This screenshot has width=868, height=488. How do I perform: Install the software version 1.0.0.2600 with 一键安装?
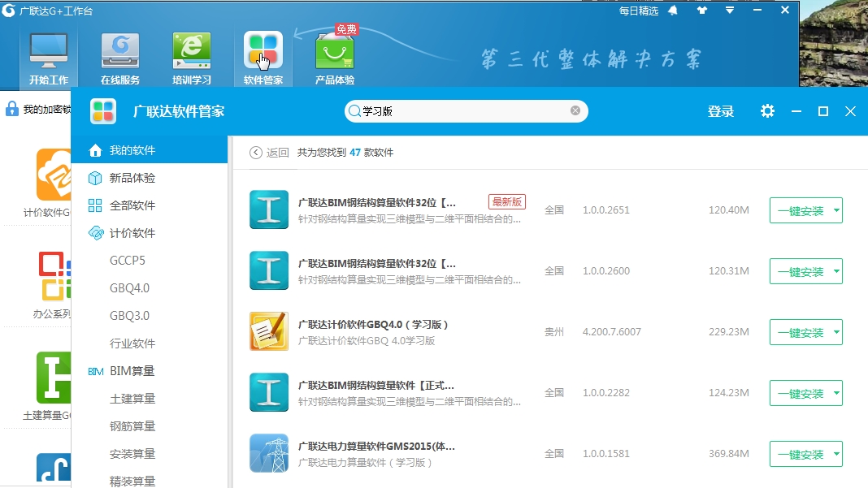point(801,271)
